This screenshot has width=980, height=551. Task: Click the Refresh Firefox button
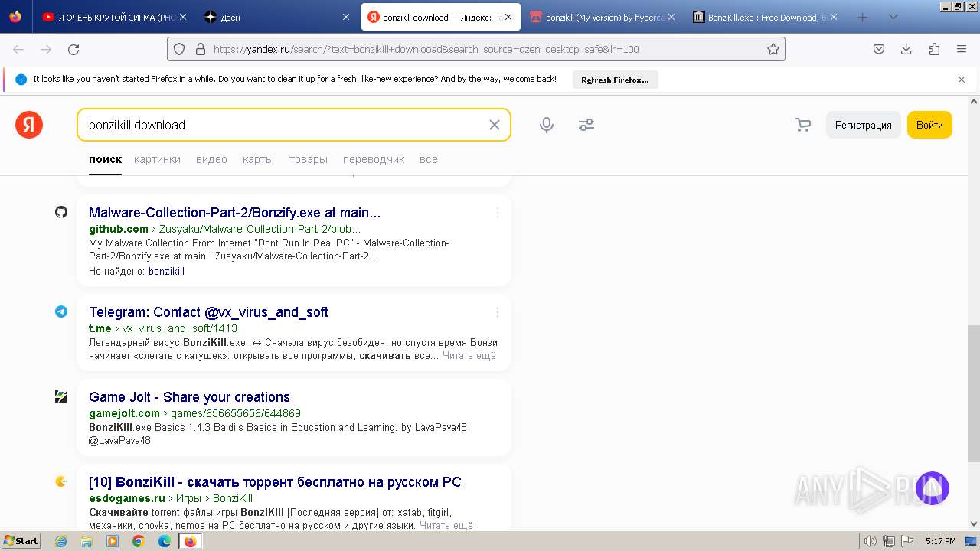point(615,80)
